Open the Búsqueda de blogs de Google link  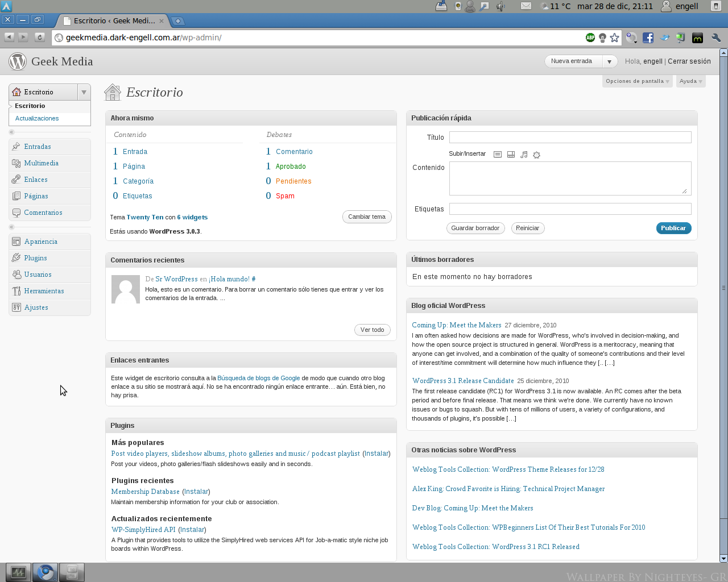click(x=259, y=378)
